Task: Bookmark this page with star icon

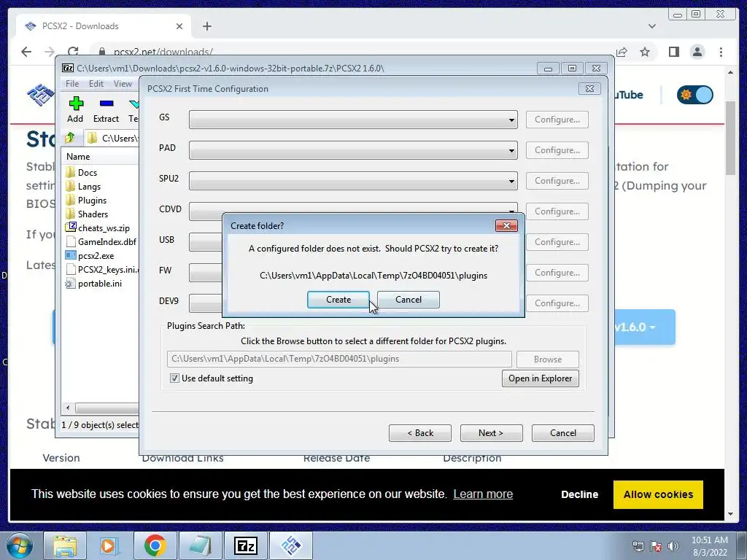Action: point(645,52)
